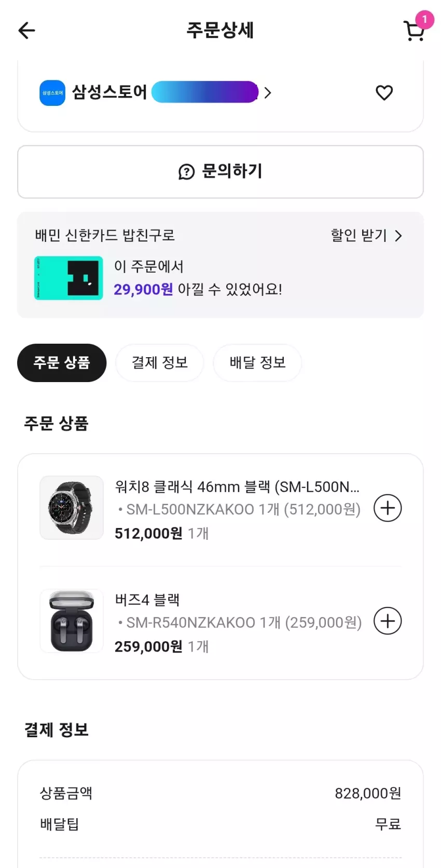Toggle the heart favorite for 삼성스토어
441x868 pixels.
[x=384, y=93]
